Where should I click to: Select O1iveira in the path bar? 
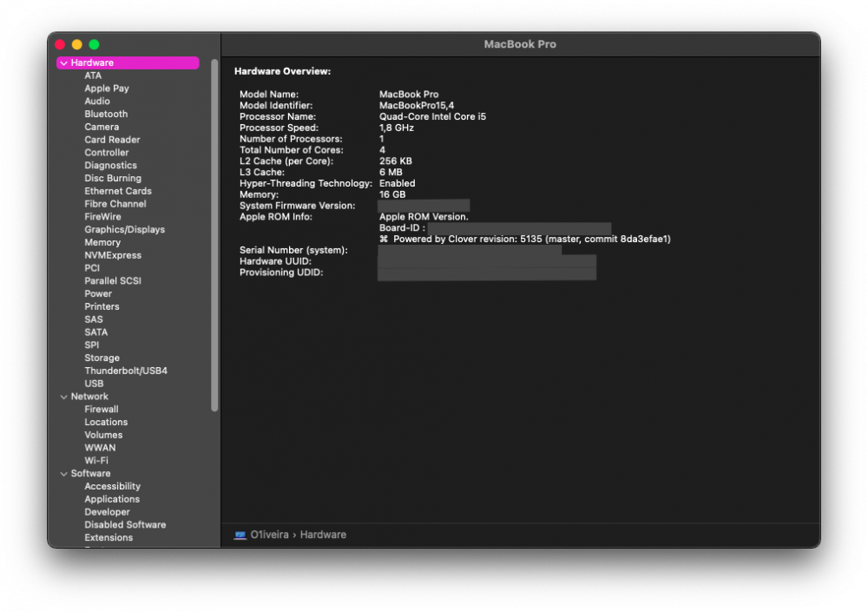coord(270,535)
